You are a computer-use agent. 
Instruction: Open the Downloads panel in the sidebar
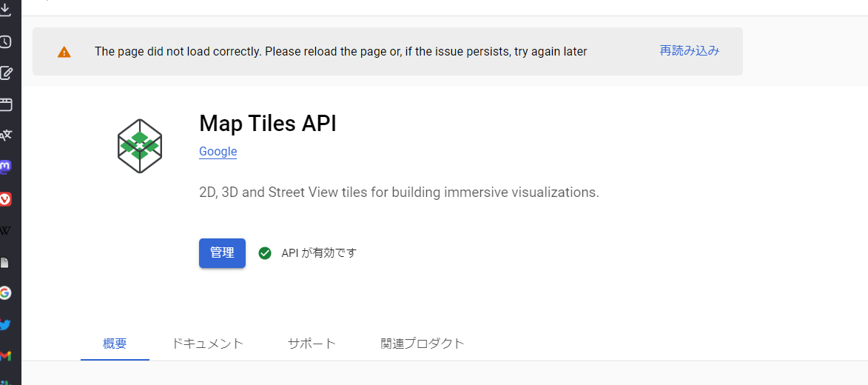(x=5, y=9)
